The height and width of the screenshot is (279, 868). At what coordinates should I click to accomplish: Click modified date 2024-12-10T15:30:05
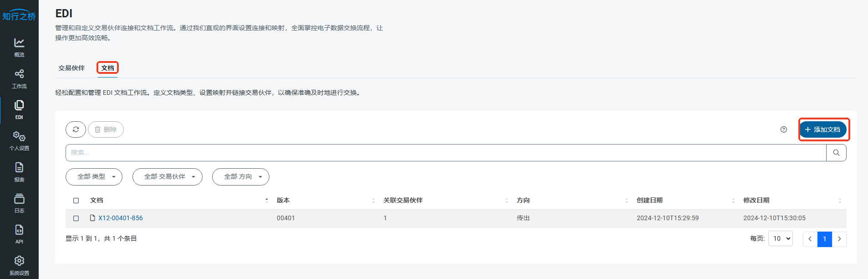click(774, 218)
